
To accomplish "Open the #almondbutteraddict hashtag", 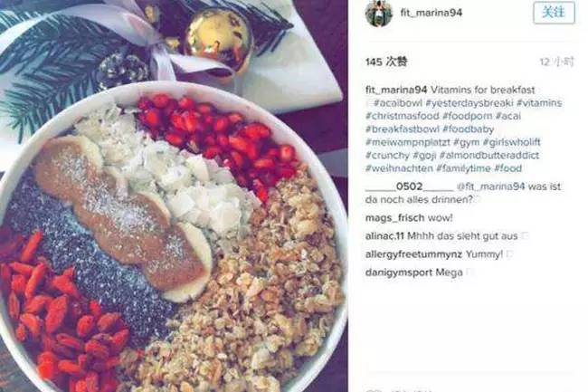I will 489,156.
